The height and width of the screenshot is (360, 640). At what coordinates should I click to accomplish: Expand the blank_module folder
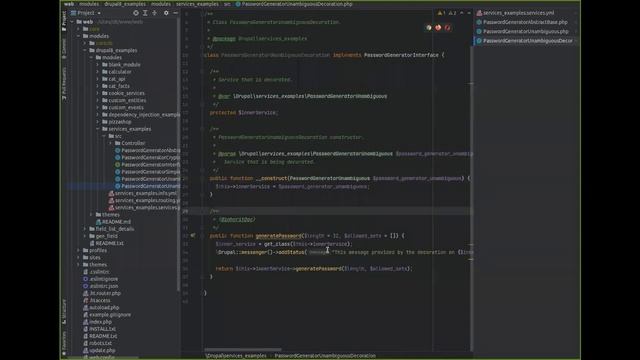[x=98, y=65]
